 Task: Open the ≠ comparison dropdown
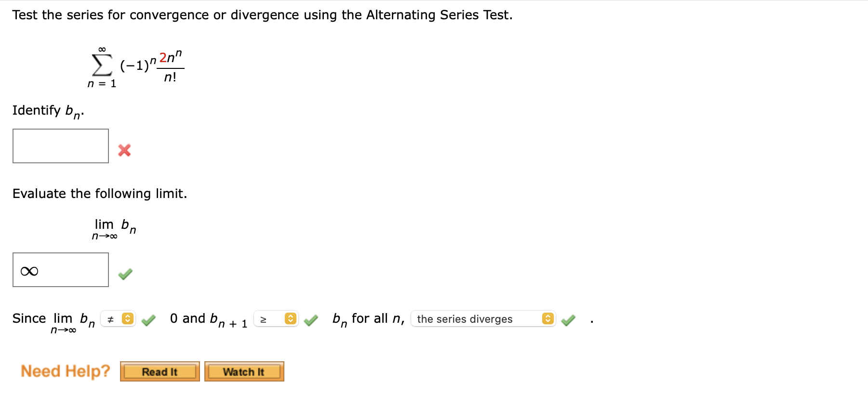point(118,319)
